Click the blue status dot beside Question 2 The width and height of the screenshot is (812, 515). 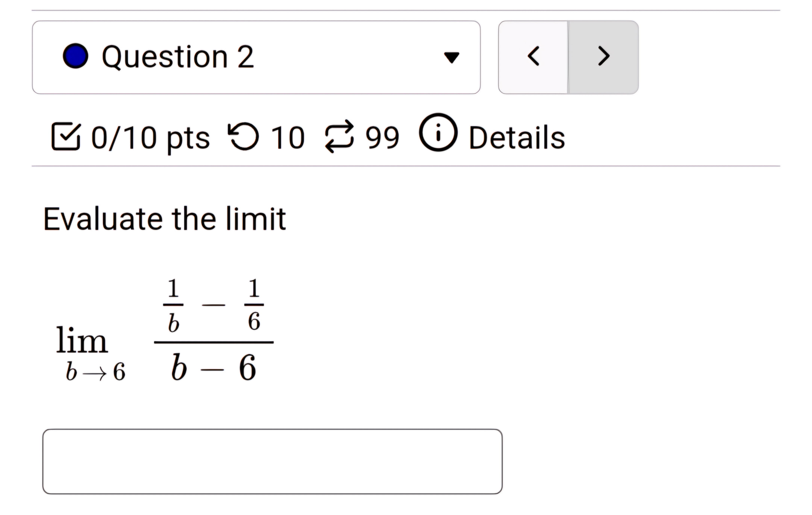76,56
